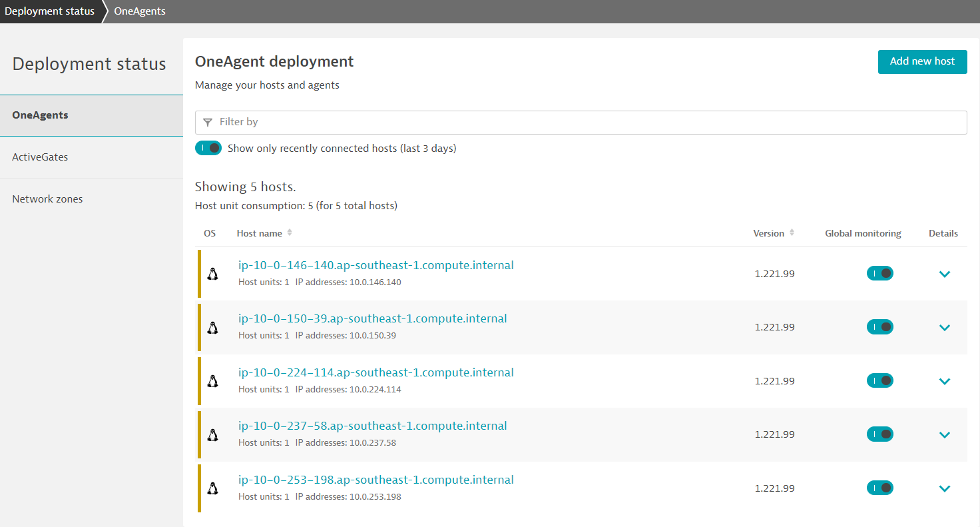Click OneAgents breadcrumb item
The height and width of the screenshot is (527, 980).
pyautogui.click(x=140, y=11)
